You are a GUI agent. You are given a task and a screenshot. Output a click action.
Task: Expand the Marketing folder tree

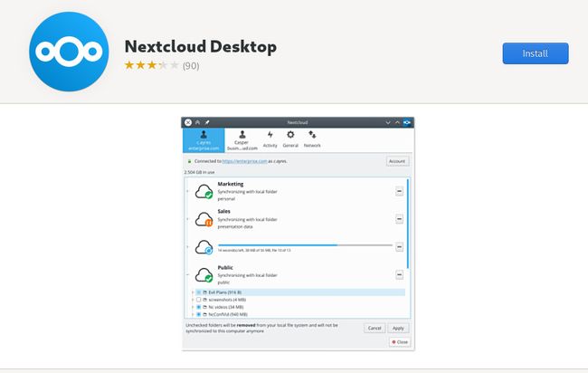[188, 191]
